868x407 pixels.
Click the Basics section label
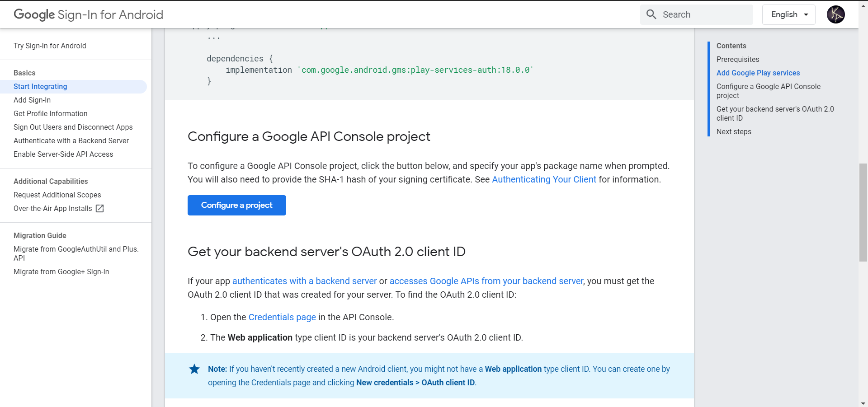(24, 73)
